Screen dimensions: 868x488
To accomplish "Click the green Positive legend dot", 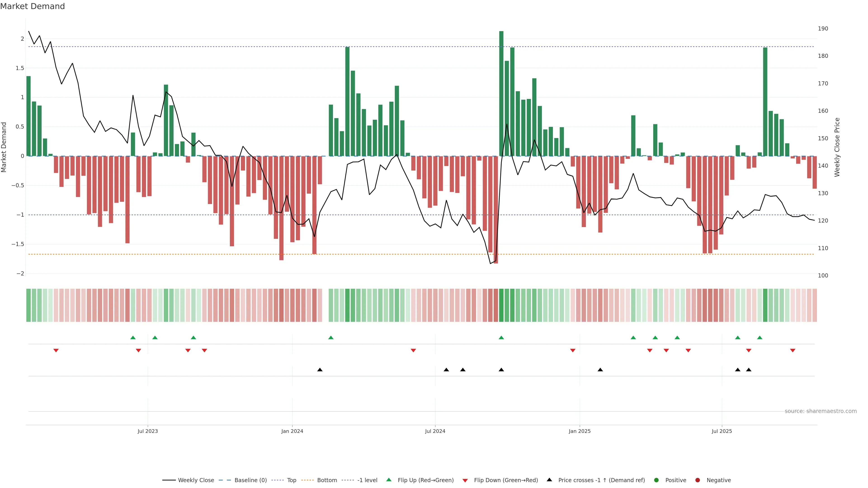I will (656, 480).
